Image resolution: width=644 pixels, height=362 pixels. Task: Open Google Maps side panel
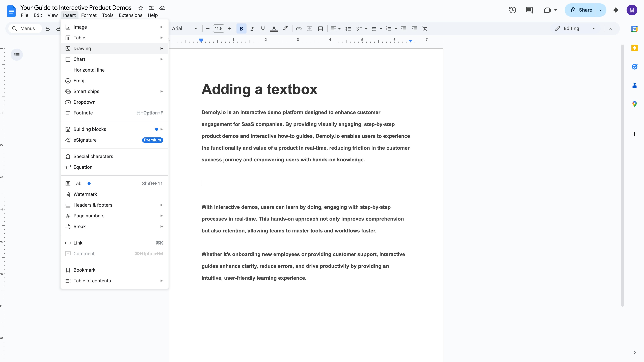(634, 104)
